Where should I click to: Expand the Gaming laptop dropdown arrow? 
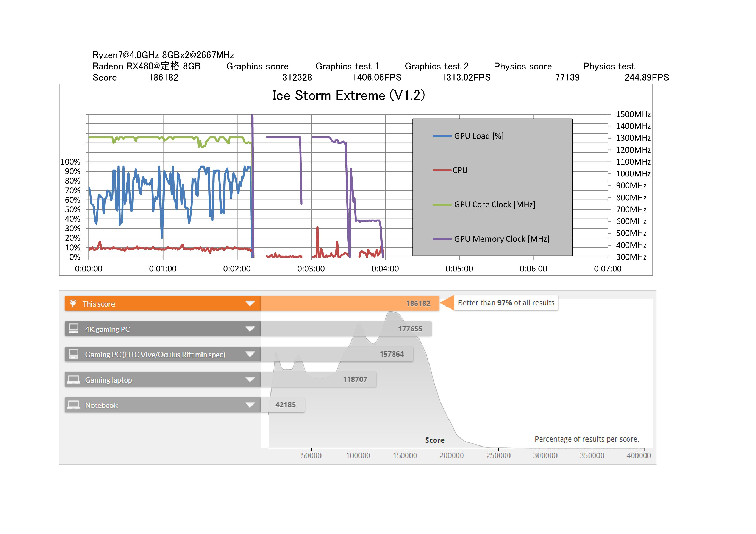tap(250, 380)
